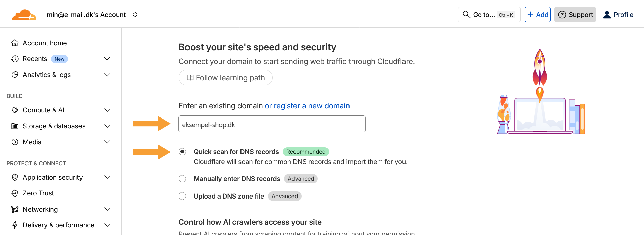Select Upload a DNS zone file
Screen dimensions: 644x235
182,196
